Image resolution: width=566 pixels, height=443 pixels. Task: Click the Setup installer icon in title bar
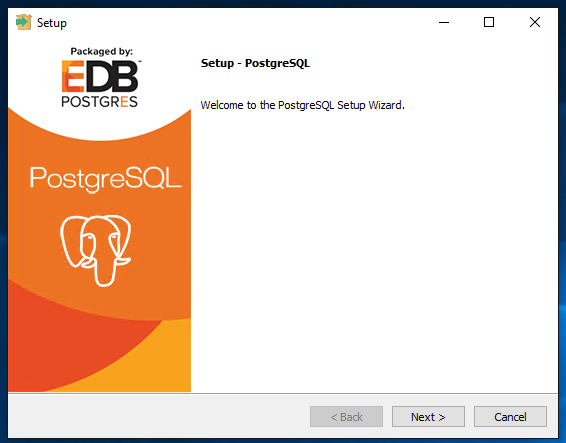coord(24,22)
